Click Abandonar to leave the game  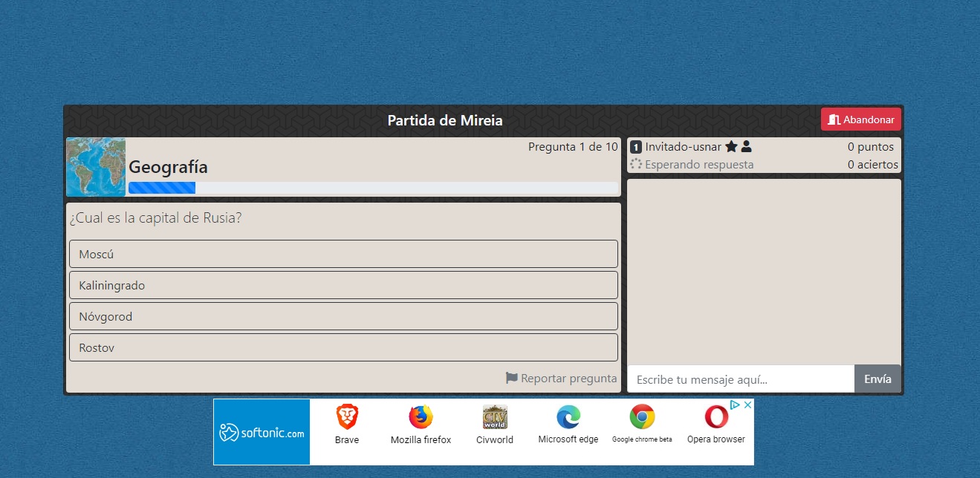[x=860, y=119]
